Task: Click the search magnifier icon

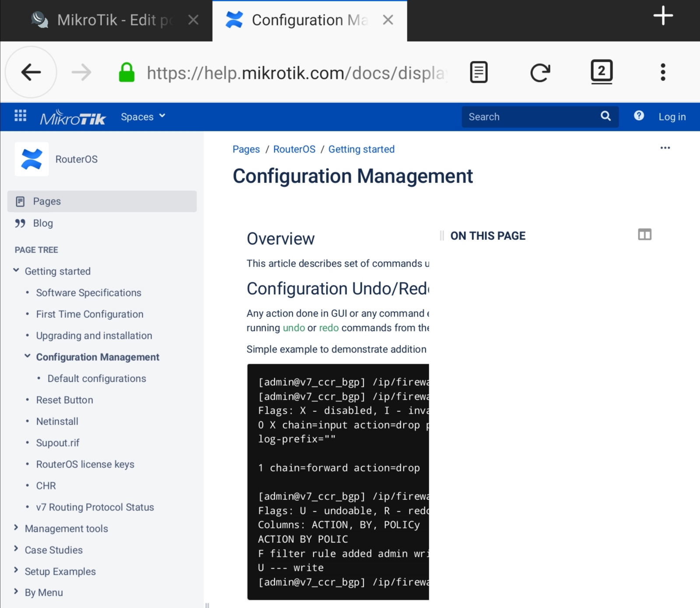Action: tap(605, 116)
